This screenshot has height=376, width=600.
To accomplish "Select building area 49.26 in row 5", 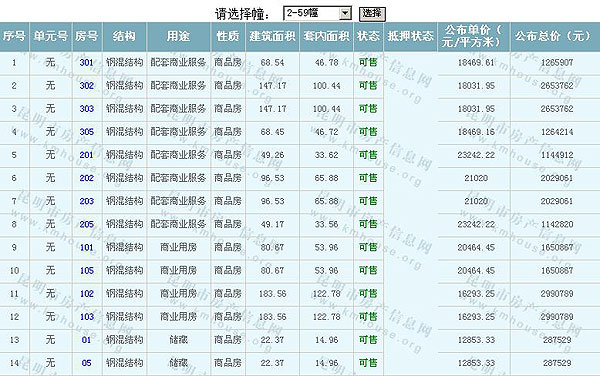I will (272, 155).
